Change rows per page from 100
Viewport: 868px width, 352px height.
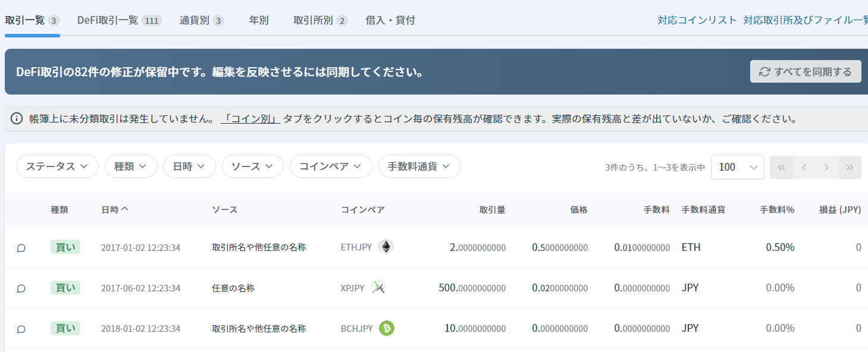(738, 167)
